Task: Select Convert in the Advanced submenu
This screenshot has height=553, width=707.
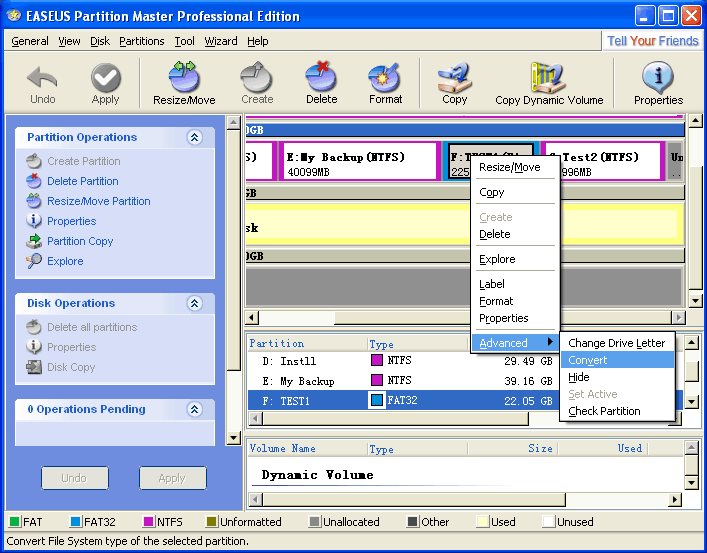Action: pos(617,360)
